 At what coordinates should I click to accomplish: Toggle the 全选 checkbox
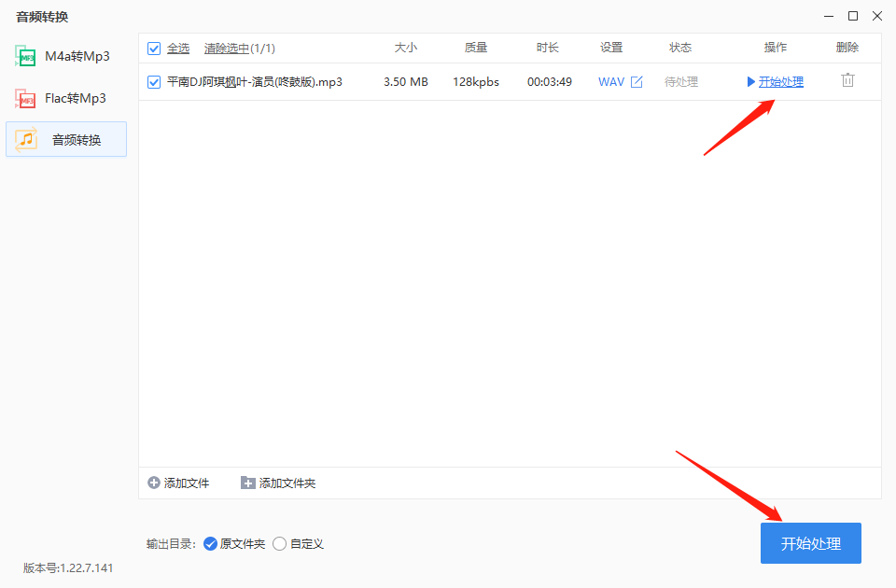coord(154,48)
